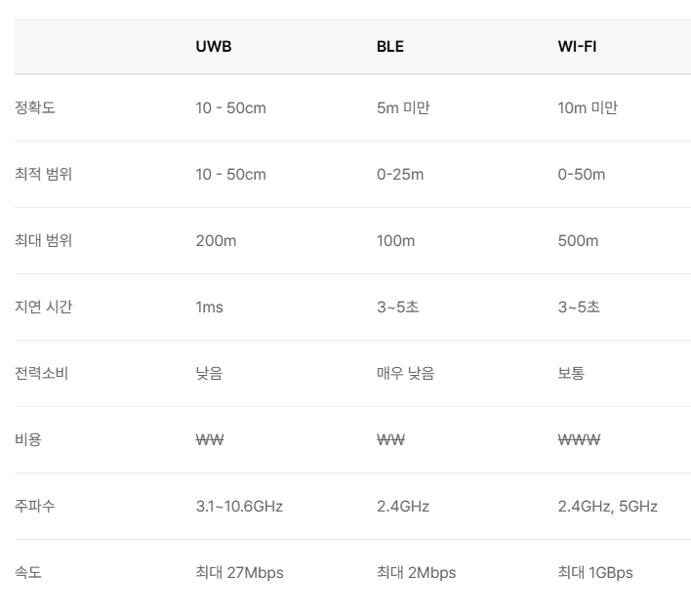
Task: Select the 200m max range cell
Action: (216, 240)
